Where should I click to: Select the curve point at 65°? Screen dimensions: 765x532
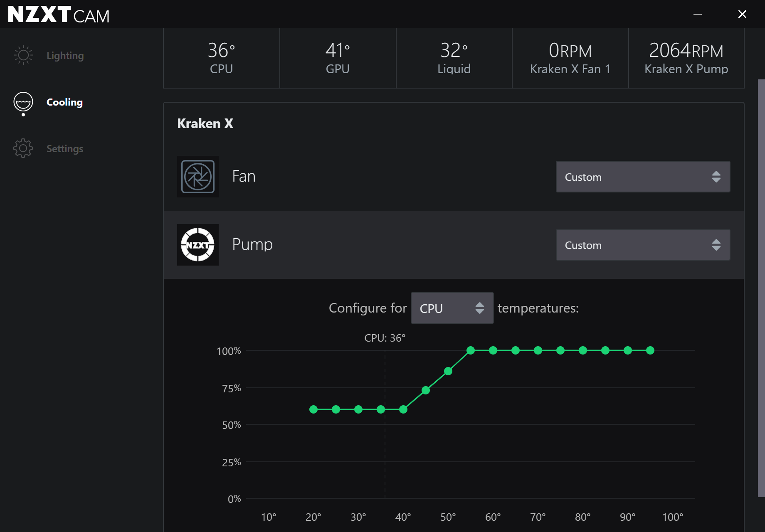coord(516,350)
